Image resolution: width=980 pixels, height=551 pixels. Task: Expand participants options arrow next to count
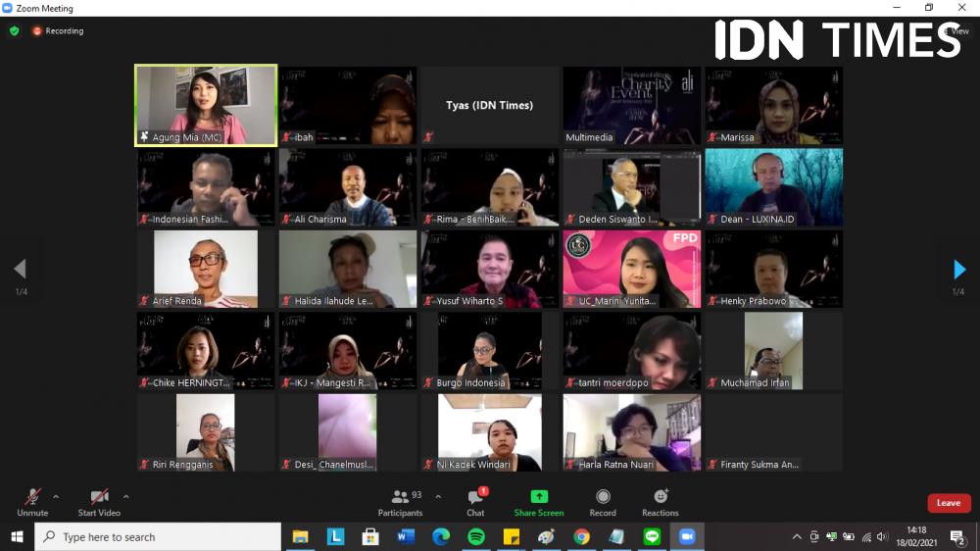pos(438,497)
